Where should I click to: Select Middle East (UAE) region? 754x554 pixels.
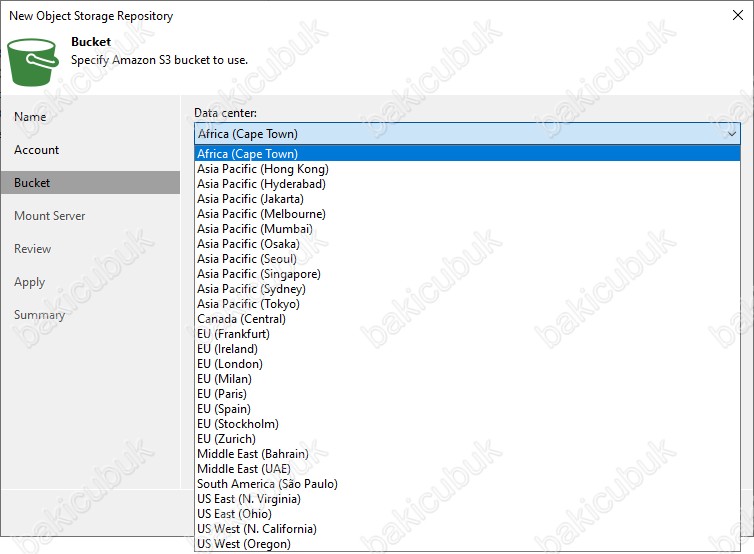coord(467,469)
